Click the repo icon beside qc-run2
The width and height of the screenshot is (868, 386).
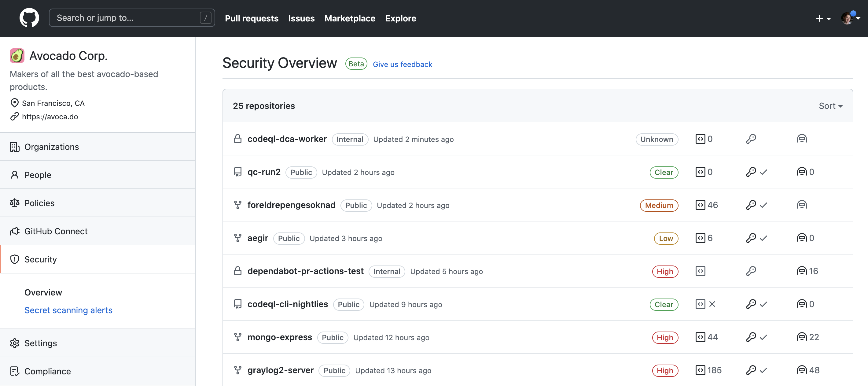(x=237, y=172)
